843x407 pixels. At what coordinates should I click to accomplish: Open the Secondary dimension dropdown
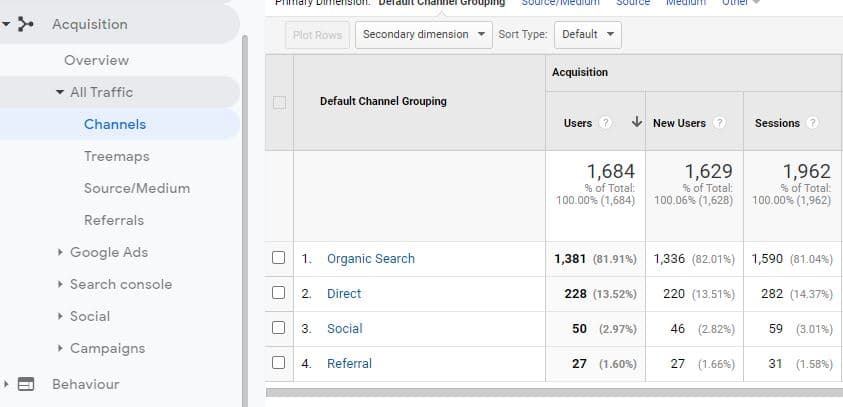(424, 35)
